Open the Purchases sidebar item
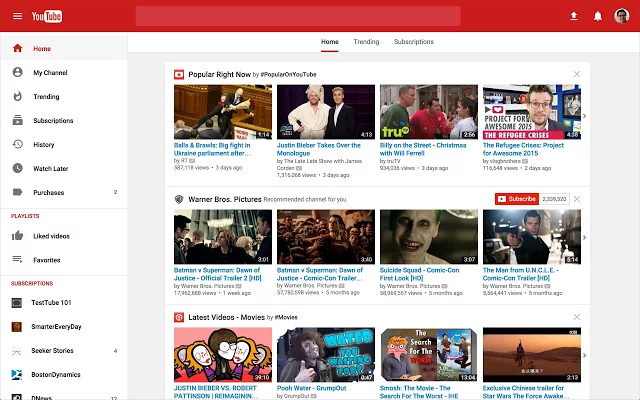The image size is (640, 400). (x=64, y=192)
